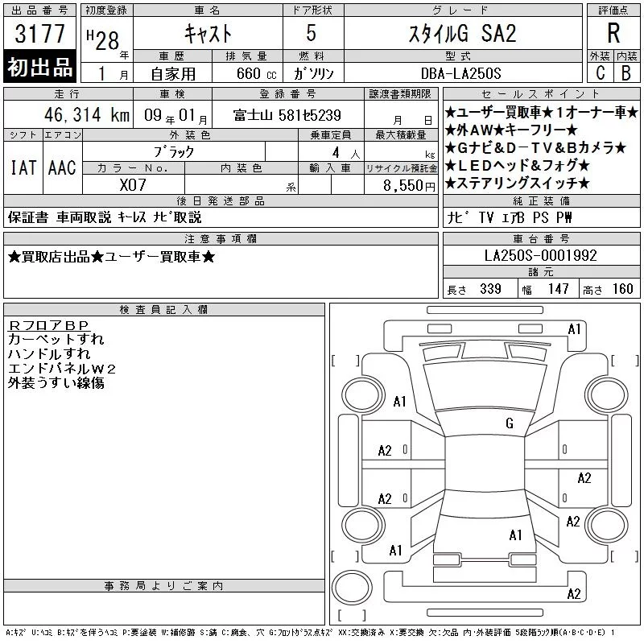Select the A2 mark at the bottom right of the diagram
This screenshot has width=644, height=644.
[574, 594]
